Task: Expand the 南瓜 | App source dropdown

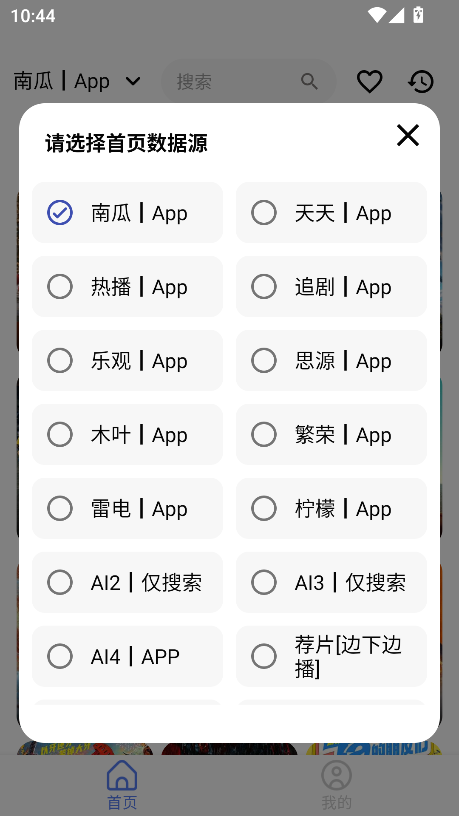Action: point(77,81)
